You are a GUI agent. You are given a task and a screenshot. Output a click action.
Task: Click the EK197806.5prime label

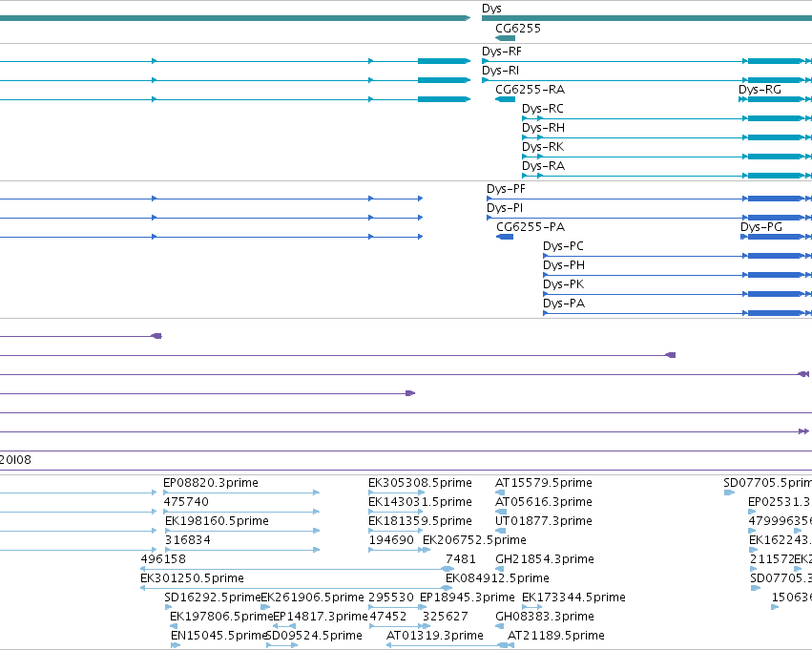[x=221, y=618]
